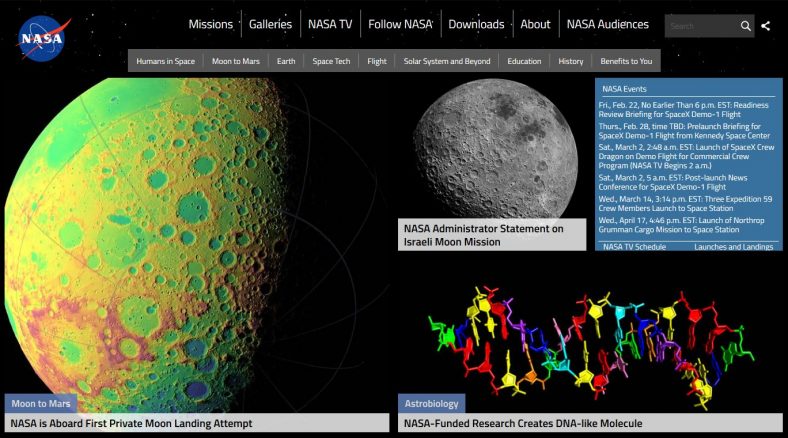The height and width of the screenshot is (438, 788).
Task: Select Solar System and Beyond topic
Action: point(447,61)
